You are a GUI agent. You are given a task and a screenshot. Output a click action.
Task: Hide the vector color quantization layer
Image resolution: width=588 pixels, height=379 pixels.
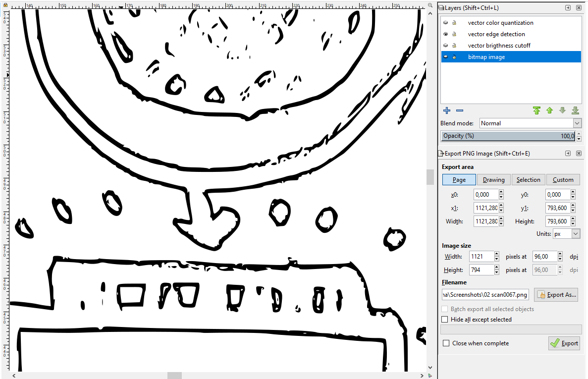(x=444, y=22)
